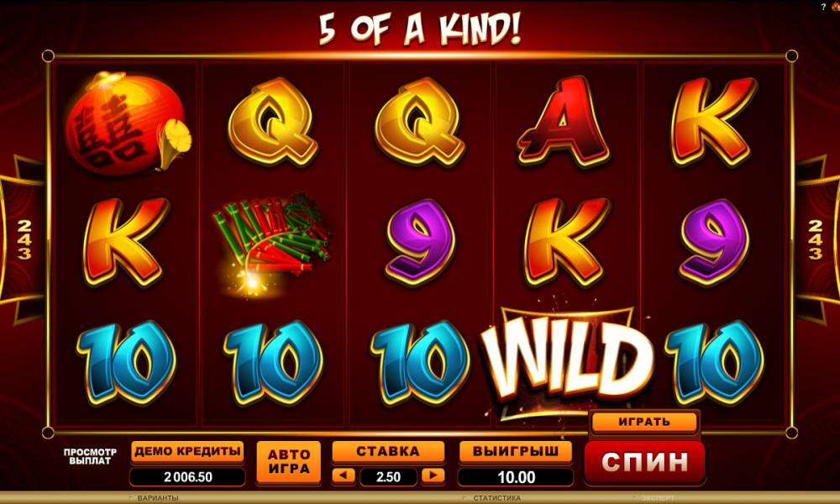Screen dimensions: 840x504
Task: Click the bet amount field showing 2.50
Action: (388, 476)
